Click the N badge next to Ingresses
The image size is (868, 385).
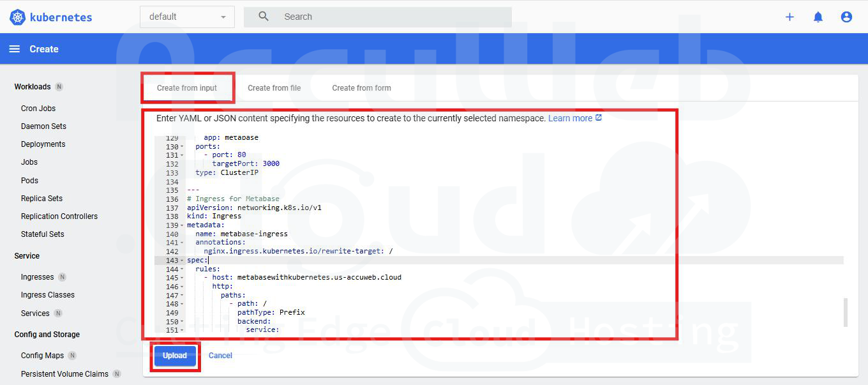62,277
